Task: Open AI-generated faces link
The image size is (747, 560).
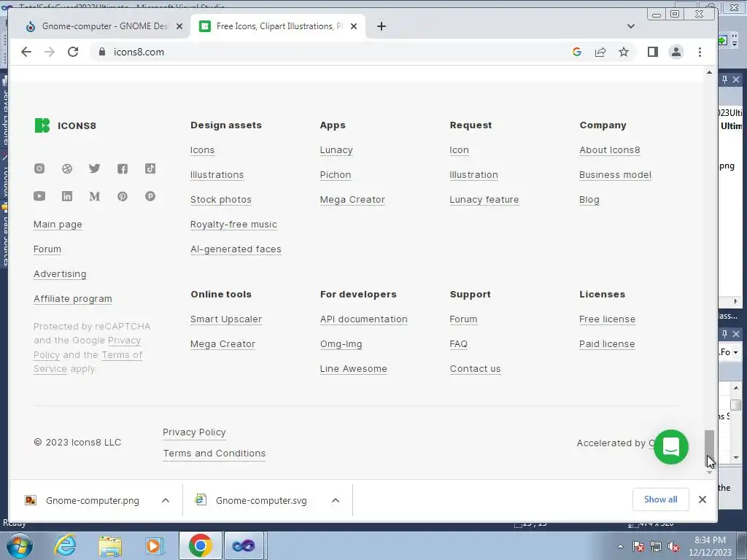Action: (x=236, y=249)
